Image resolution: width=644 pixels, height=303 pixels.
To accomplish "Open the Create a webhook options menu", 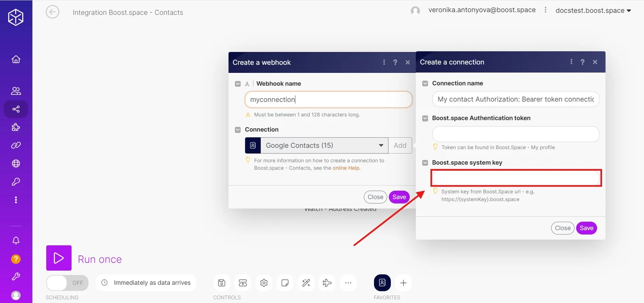I will [384, 62].
